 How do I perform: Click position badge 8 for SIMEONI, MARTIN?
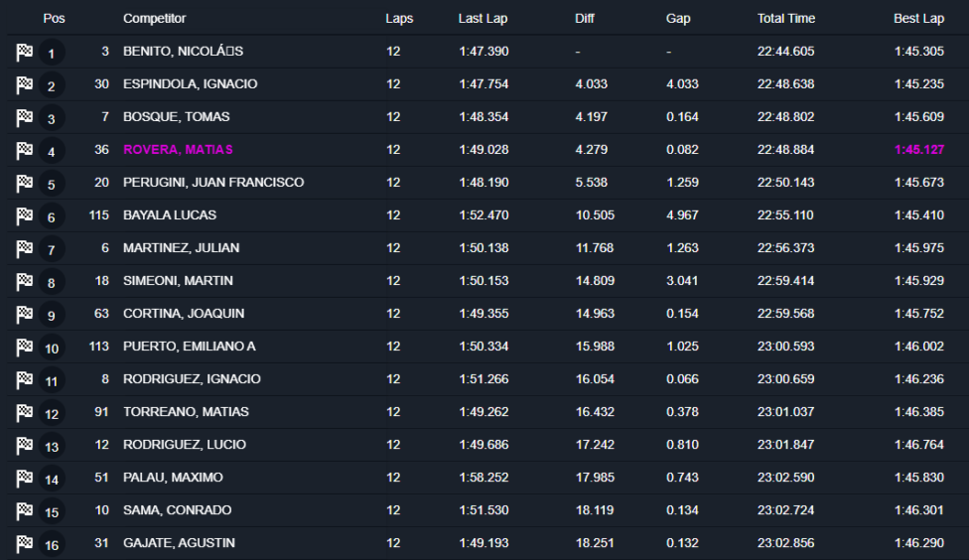coord(52,282)
